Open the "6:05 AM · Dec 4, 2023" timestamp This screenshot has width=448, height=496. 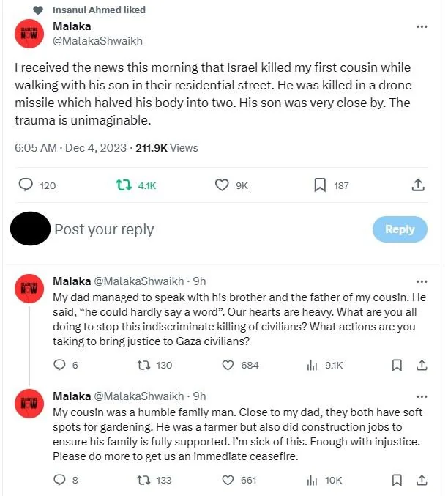[70, 148]
